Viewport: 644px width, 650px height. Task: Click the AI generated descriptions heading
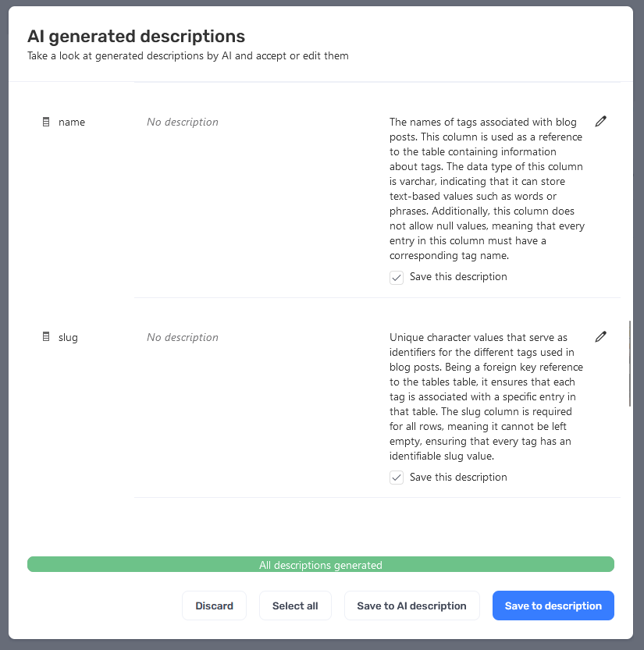(137, 37)
